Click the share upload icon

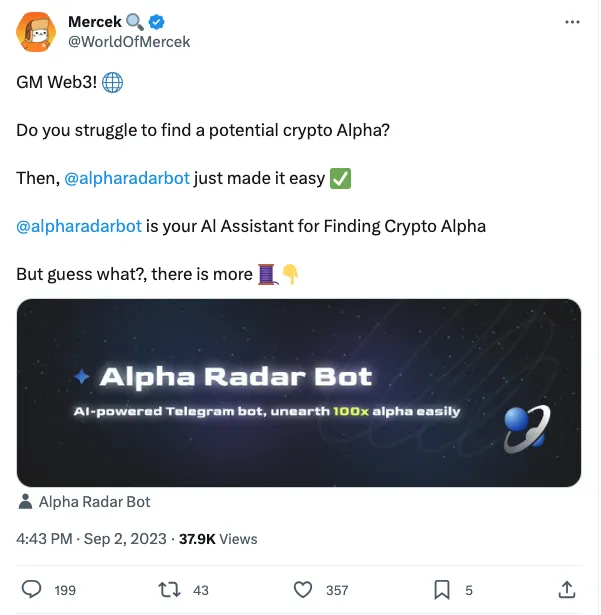pyautogui.click(x=566, y=589)
